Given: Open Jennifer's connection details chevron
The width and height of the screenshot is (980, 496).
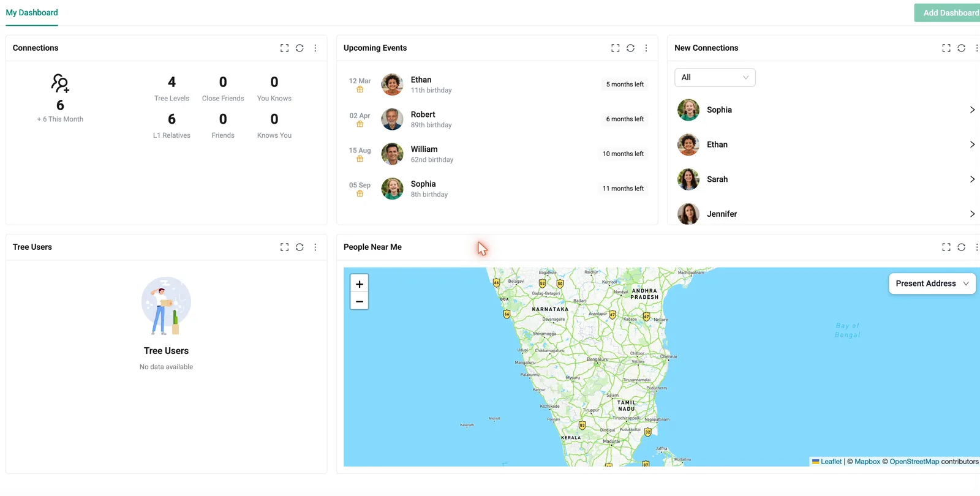Looking at the screenshot, I should (972, 214).
